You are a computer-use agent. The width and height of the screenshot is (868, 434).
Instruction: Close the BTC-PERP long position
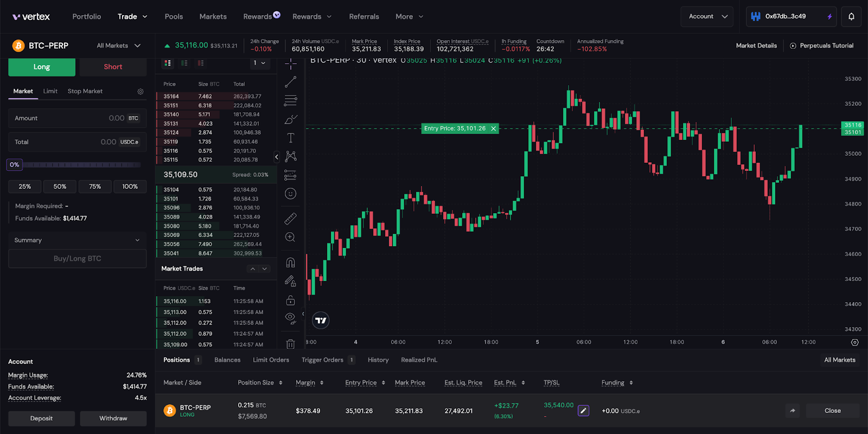tap(833, 411)
